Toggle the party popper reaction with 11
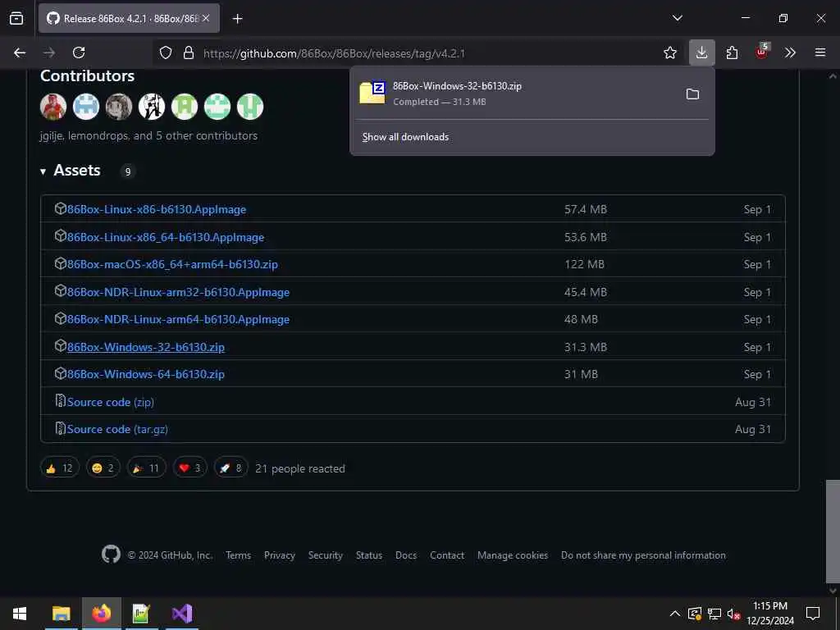The image size is (840, 630). (x=147, y=468)
